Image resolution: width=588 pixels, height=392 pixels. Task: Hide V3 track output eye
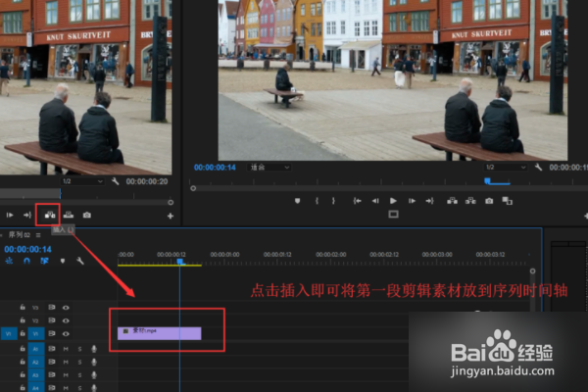click(66, 308)
